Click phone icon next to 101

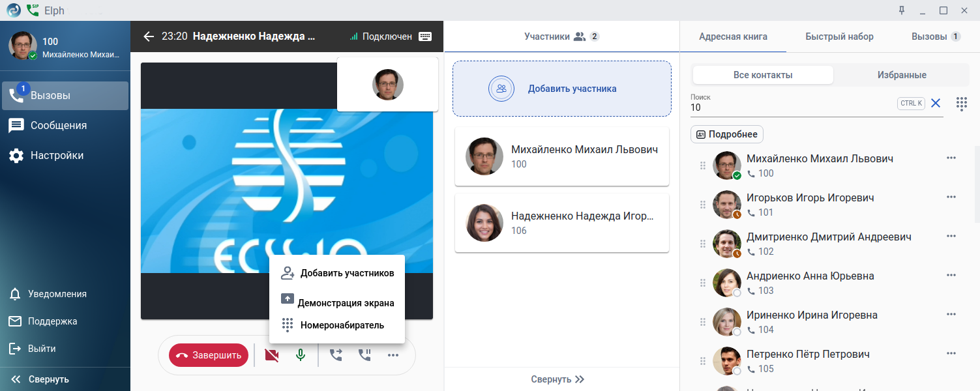click(x=751, y=212)
